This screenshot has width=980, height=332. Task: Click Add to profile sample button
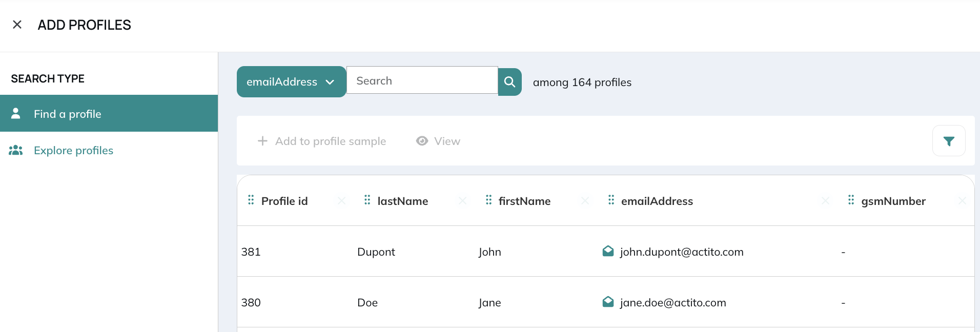(x=322, y=141)
